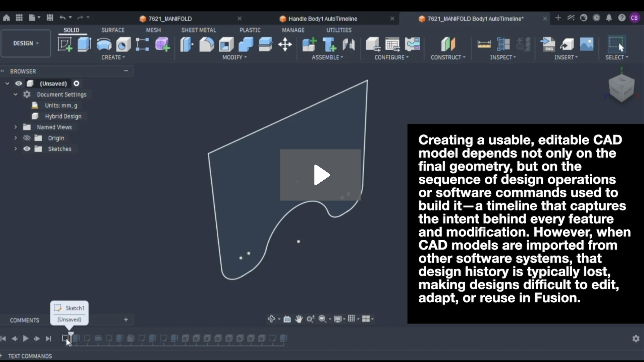Screen dimensions: 644x362
Task: Open the Handle Body1 AutoTimeline document tab
Action: pyautogui.click(x=323, y=19)
